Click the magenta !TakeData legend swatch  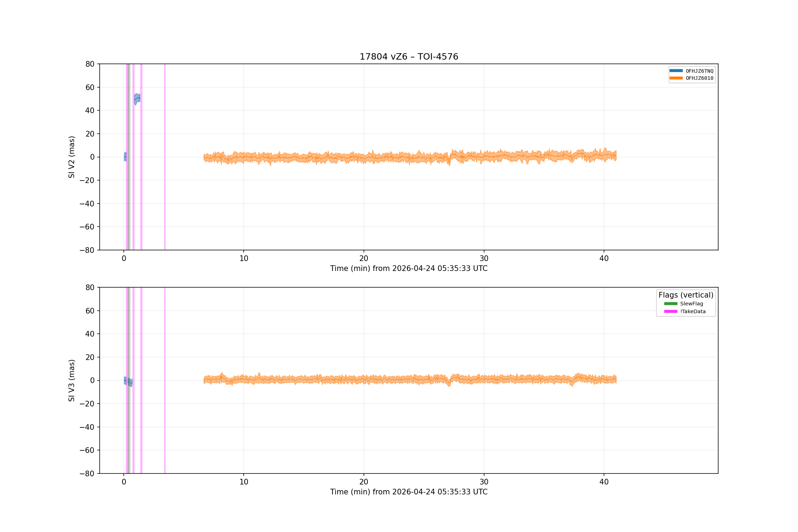(671, 311)
